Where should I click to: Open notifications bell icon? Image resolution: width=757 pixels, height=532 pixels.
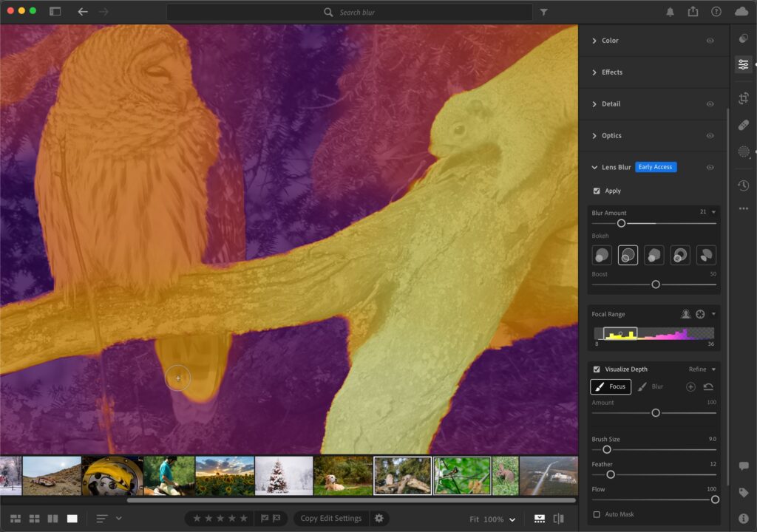point(670,12)
